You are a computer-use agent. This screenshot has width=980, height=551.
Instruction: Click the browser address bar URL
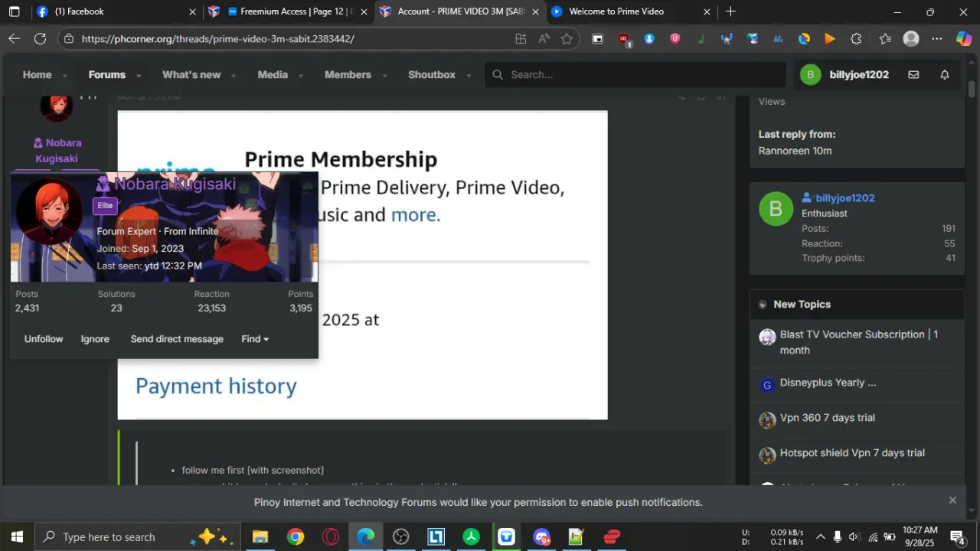(217, 39)
